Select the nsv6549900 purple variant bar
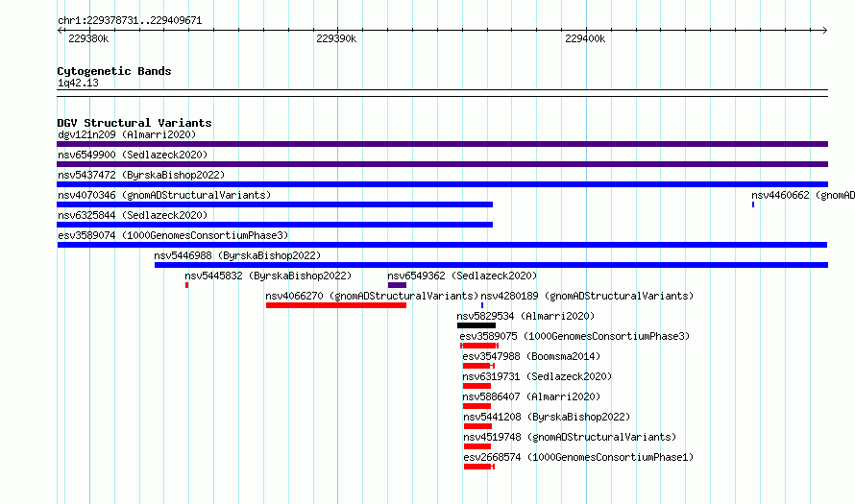The height and width of the screenshot is (504, 855). coord(442,164)
